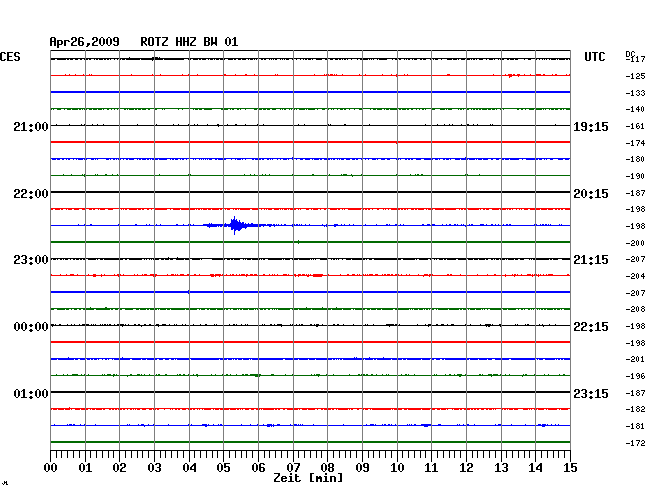
Task: Click the DC offset value -200
Action: click(635, 243)
